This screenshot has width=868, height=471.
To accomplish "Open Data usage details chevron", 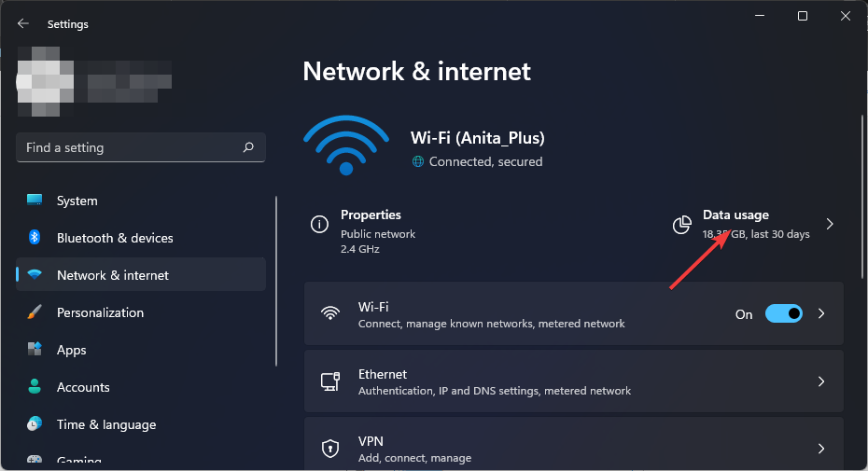I will point(830,224).
